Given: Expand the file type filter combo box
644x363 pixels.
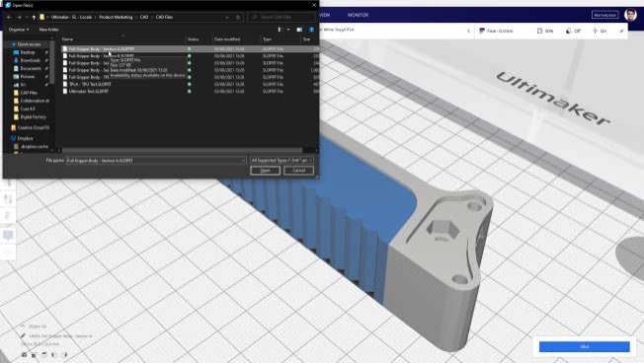Looking at the screenshot, I should 282,161.
